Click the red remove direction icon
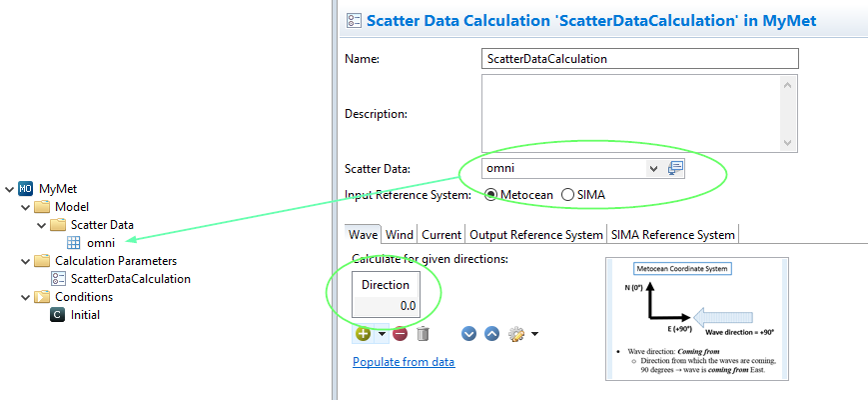The image size is (868, 400). coord(400,334)
